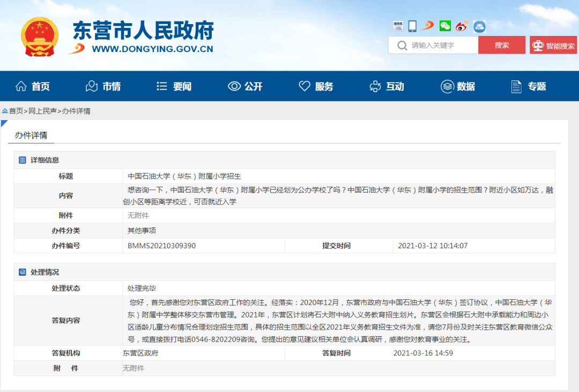Open 智能搜索 smart search button
Screen dimensions: 579x392
pyautogui.click(x=553, y=45)
